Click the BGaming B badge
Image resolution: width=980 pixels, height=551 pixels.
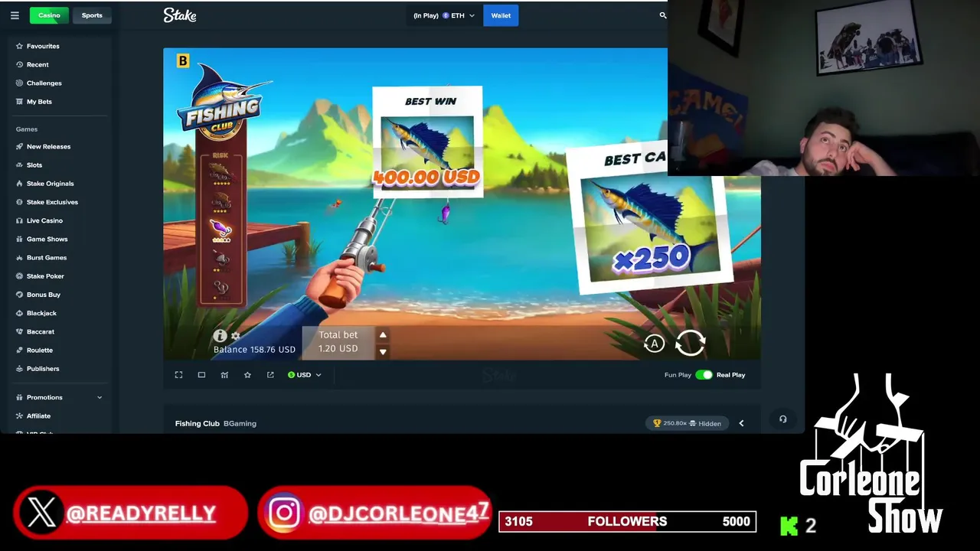(183, 60)
